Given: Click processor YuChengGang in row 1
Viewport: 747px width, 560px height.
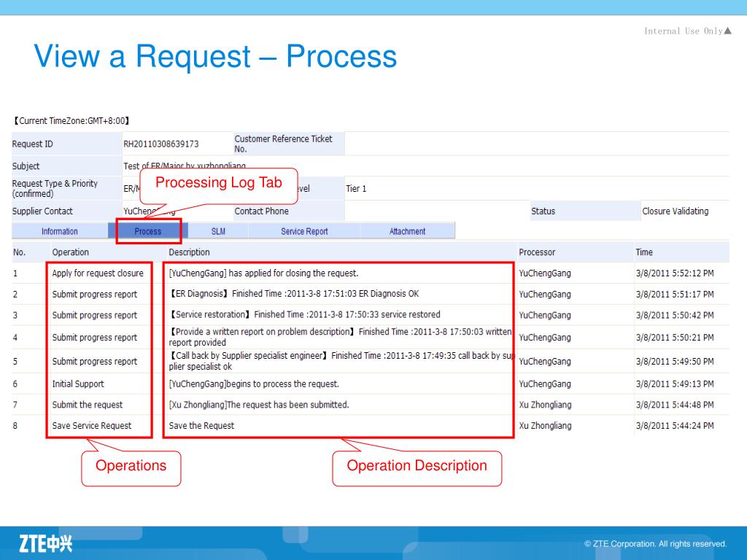Looking at the screenshot, I should point(544,273).
